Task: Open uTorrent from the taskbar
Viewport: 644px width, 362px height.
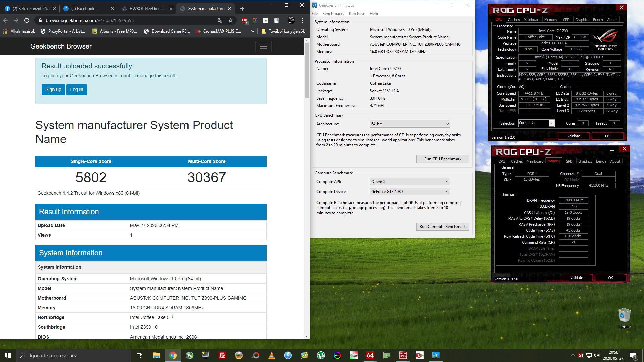Action: (321, 355)
